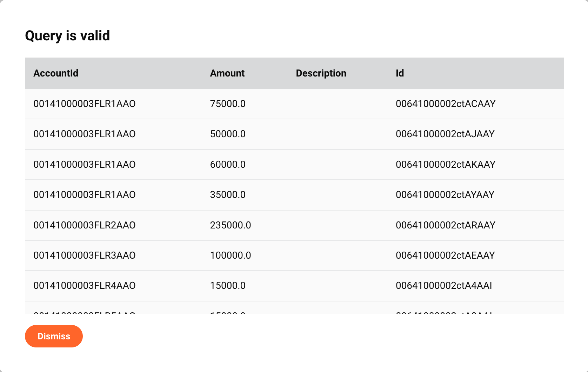This screenshot has width=588, height=372.
Task: Click AccountId 00141000003FLR4AAO
Action: pos(85,286)
